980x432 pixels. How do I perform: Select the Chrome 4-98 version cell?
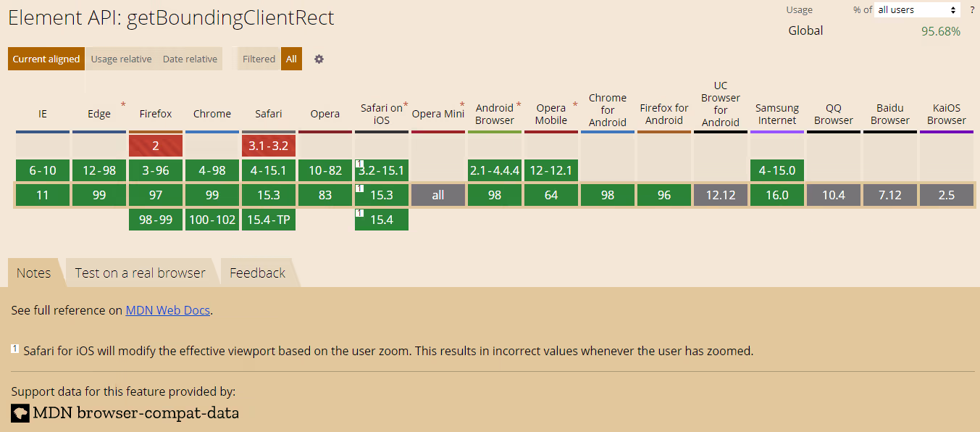[212, 171]
